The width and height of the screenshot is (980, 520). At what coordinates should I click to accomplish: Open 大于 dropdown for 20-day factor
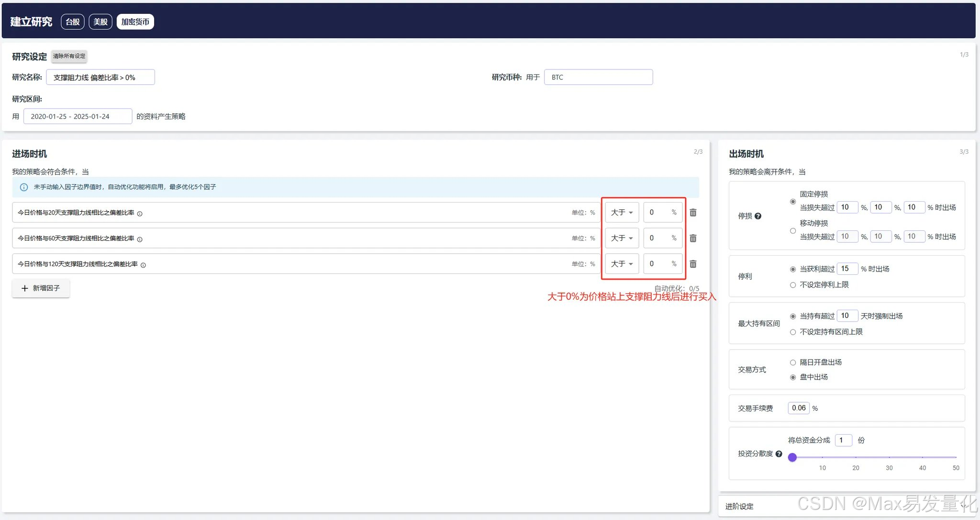pyautogui.click(x=622, y=212)
